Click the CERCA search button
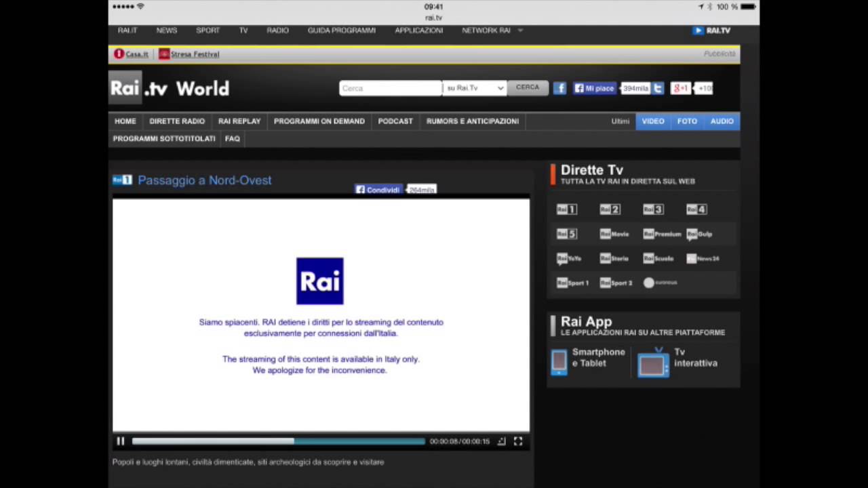Viewport: 868px width, 488px height. tap(527, 87)
